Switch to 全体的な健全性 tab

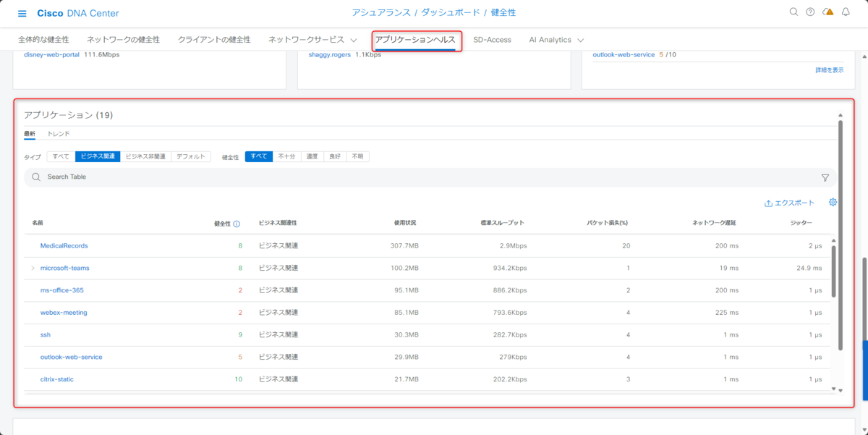click(x=43, y=40)
